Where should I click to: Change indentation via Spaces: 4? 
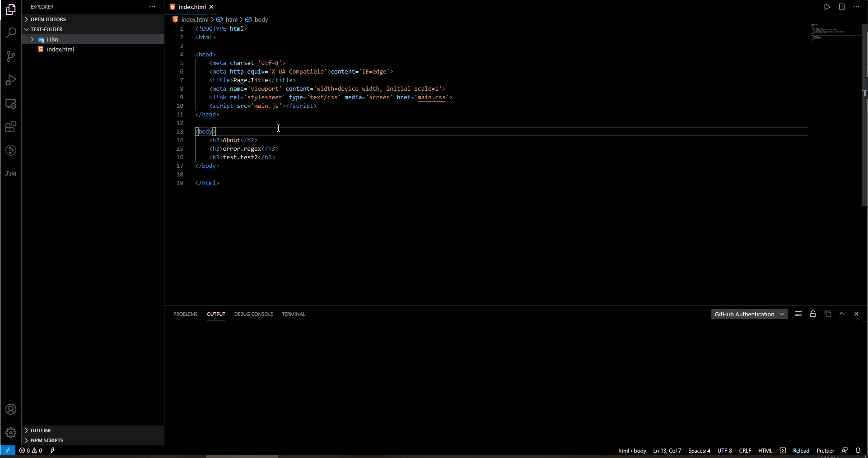(x=699, y=450)
